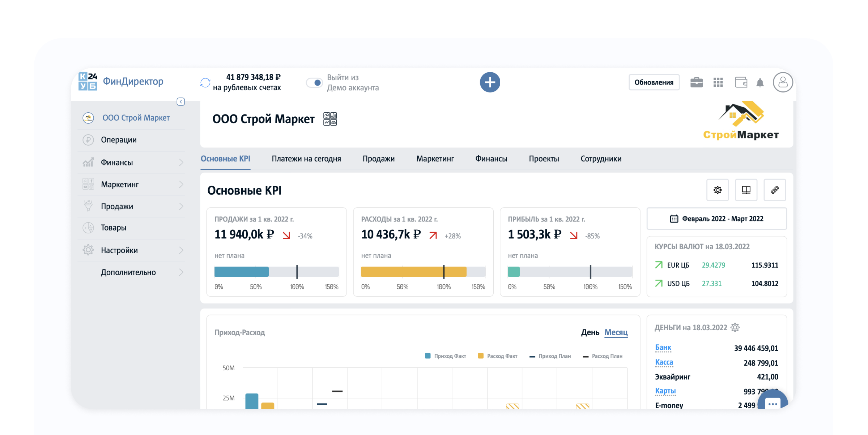Expand the Маркетинг sidebar section
The image size is (868, 435).
tap(181, 185)
